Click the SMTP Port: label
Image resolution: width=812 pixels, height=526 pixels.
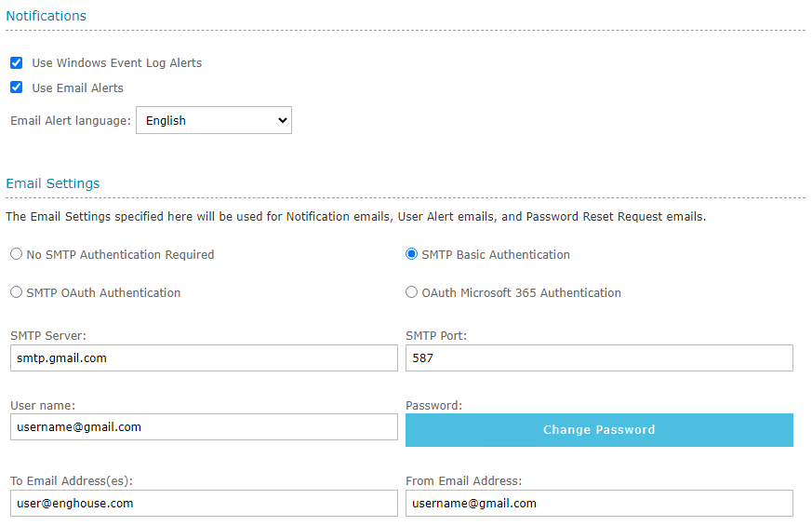pyautogui.click(x=436, y=336)
